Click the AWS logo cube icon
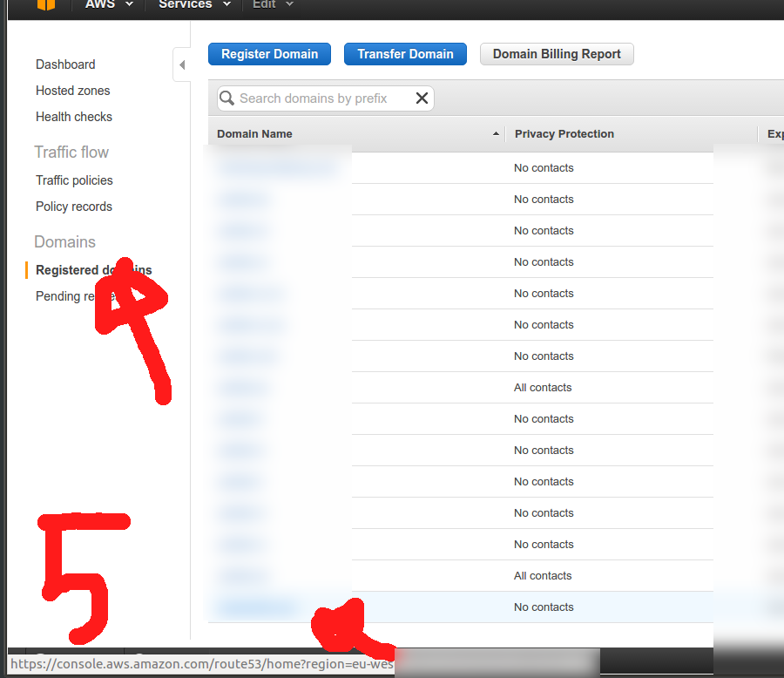This screenshot has height=678, width=784. pyautogui.click(x=45, y=4)
